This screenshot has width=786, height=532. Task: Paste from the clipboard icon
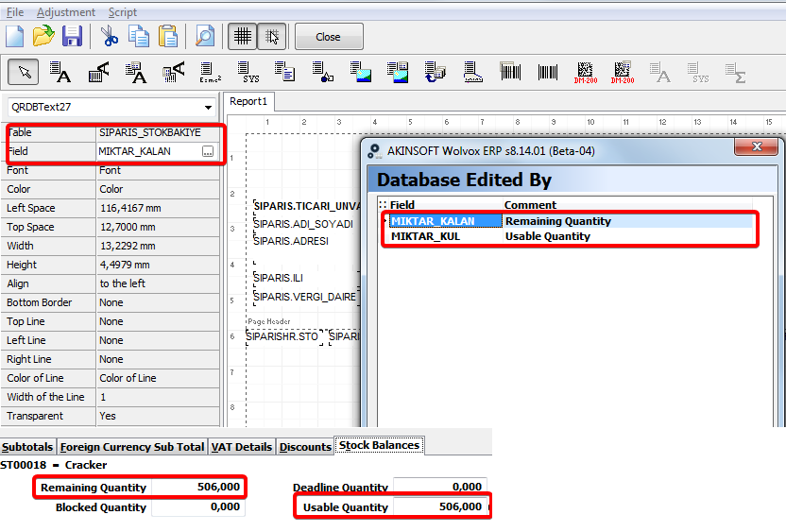tap(168, 37)
